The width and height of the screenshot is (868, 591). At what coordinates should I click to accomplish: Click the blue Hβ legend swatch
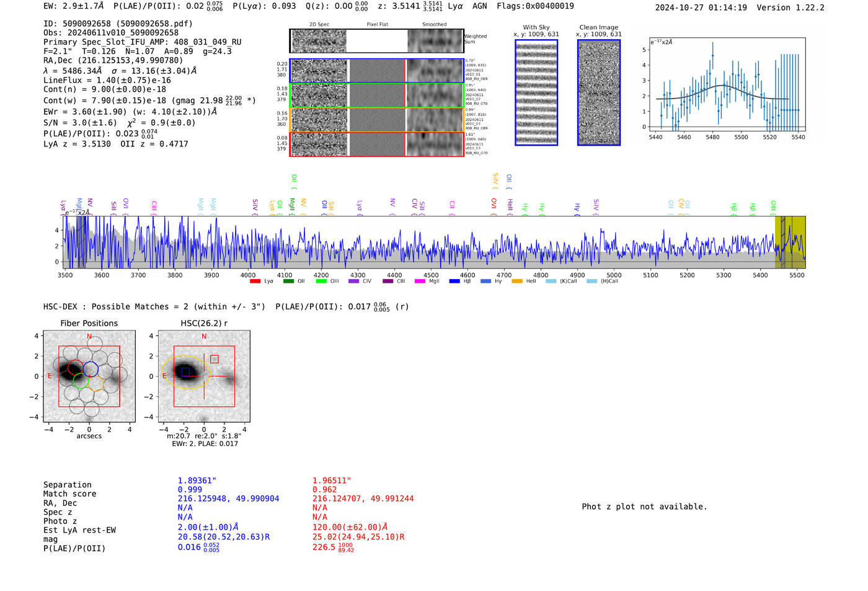pyautogui.click(x=454, y=282)
